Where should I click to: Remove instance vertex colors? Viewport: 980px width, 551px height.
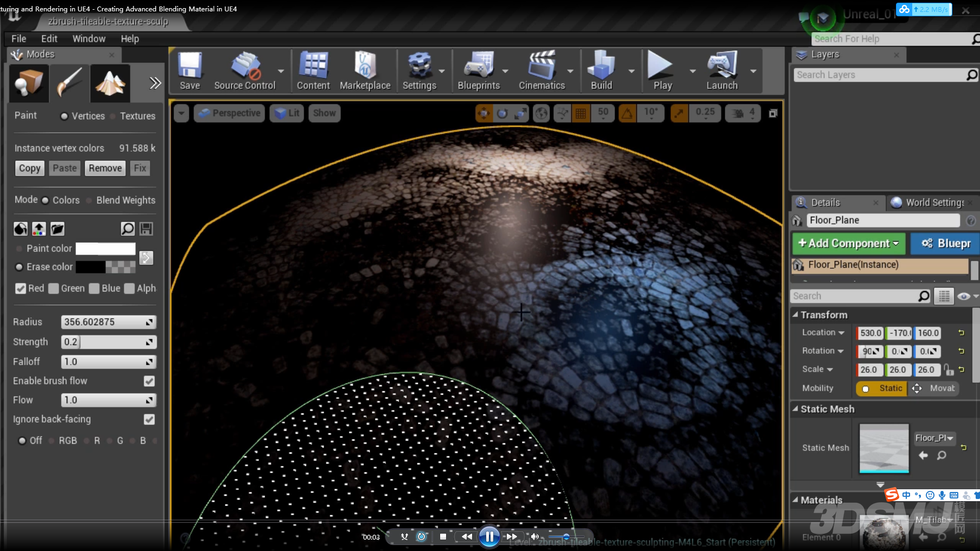tap(105, 168)
